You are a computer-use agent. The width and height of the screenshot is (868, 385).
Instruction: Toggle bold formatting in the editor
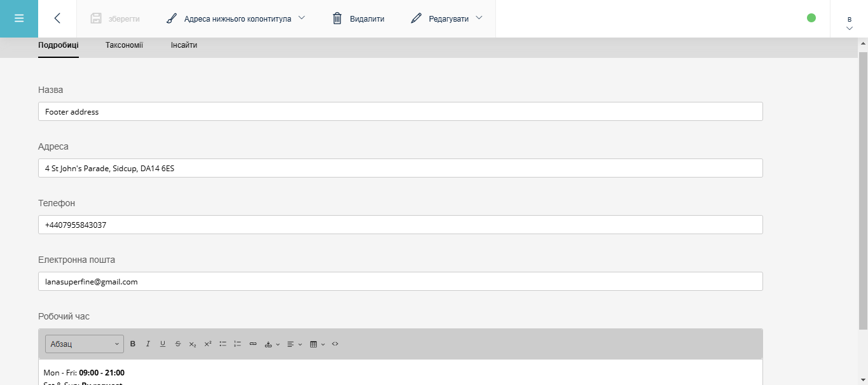pos(132,344)
